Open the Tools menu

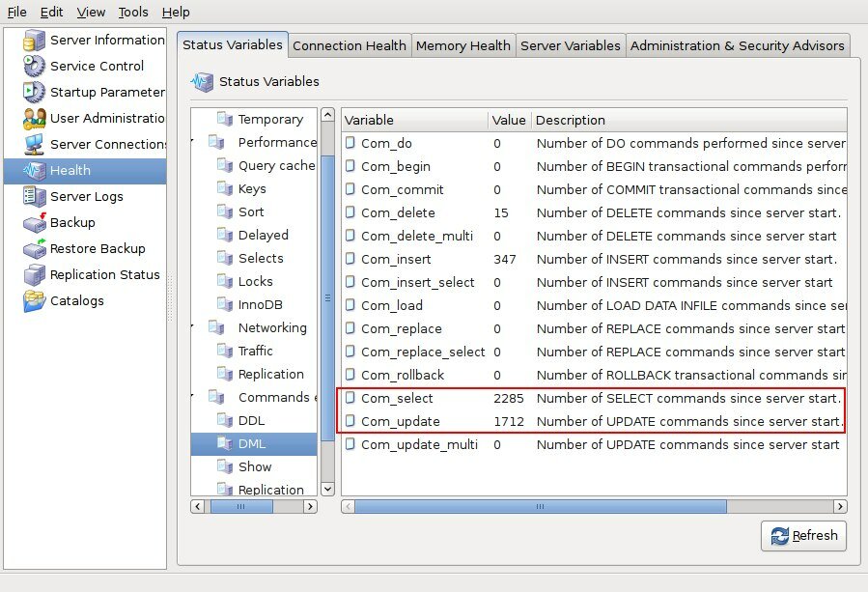[x=133, y=12]
